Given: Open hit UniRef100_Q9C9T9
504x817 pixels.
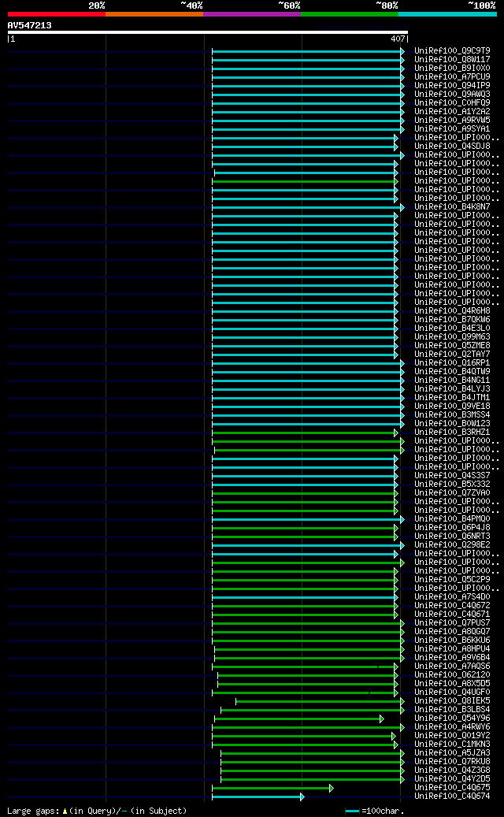Looking at the screenshot, I should point(452,51).
